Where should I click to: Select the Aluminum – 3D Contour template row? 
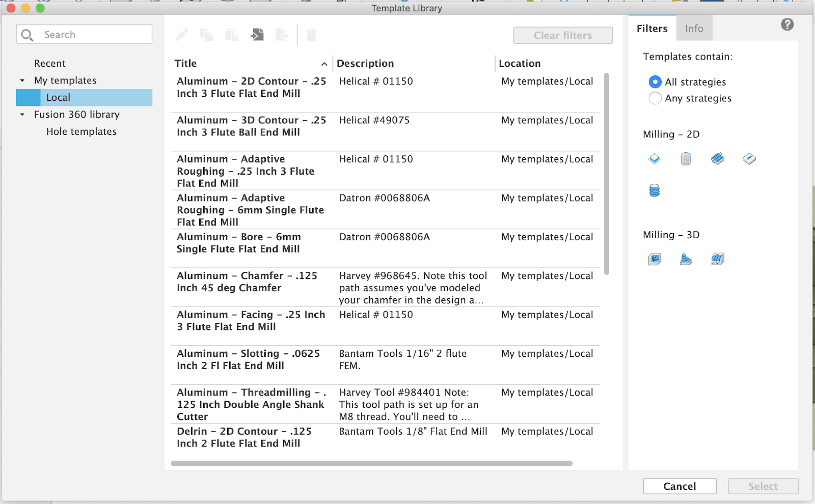[x=386, y=132]
